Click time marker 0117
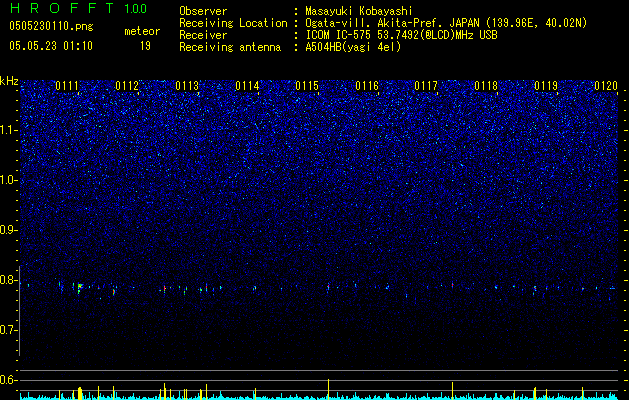This screenshot has width=629, height=400. [x=426, y=86]
